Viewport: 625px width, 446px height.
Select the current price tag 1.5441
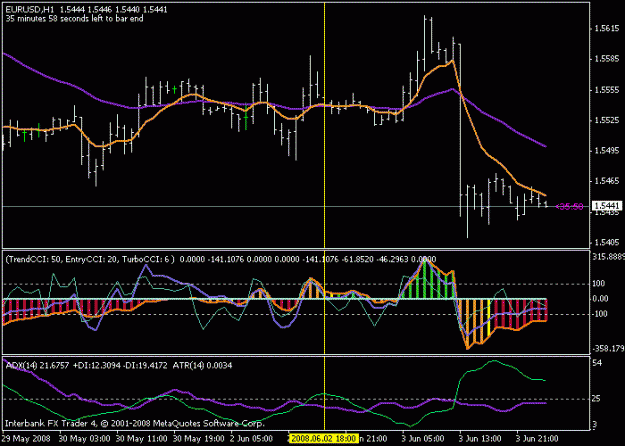(x=607, y=206)
